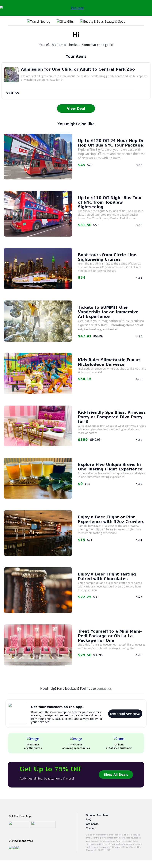Open the Hop On Hop Off bus image

tap(38, 157)
